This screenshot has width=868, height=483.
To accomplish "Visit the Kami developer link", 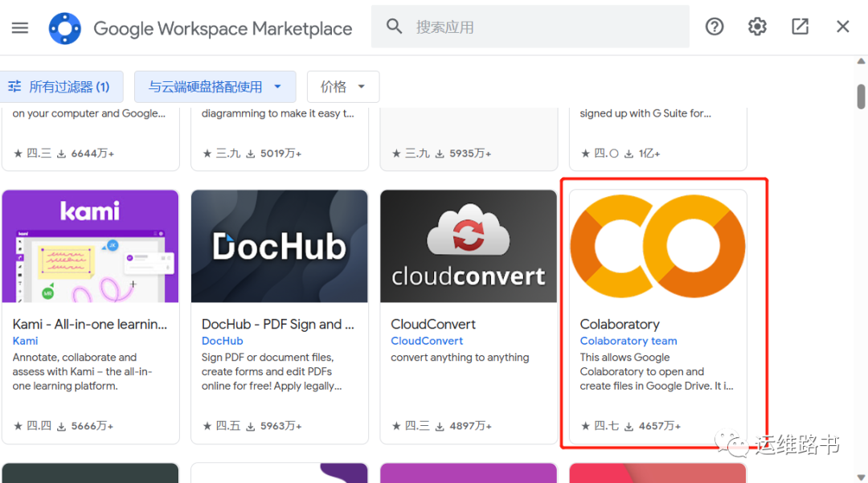I will click(26, 341).
